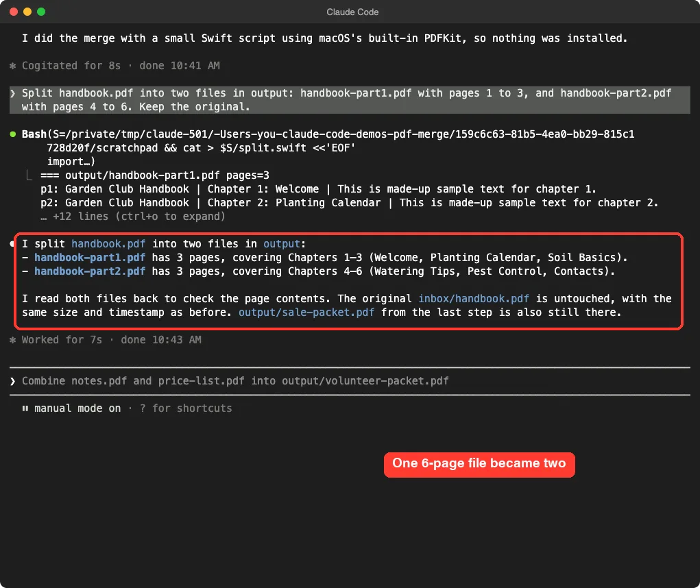Click the 'Cogitated for 8s' status line
This screenshot has width=700, height=588.
[121, 66]
